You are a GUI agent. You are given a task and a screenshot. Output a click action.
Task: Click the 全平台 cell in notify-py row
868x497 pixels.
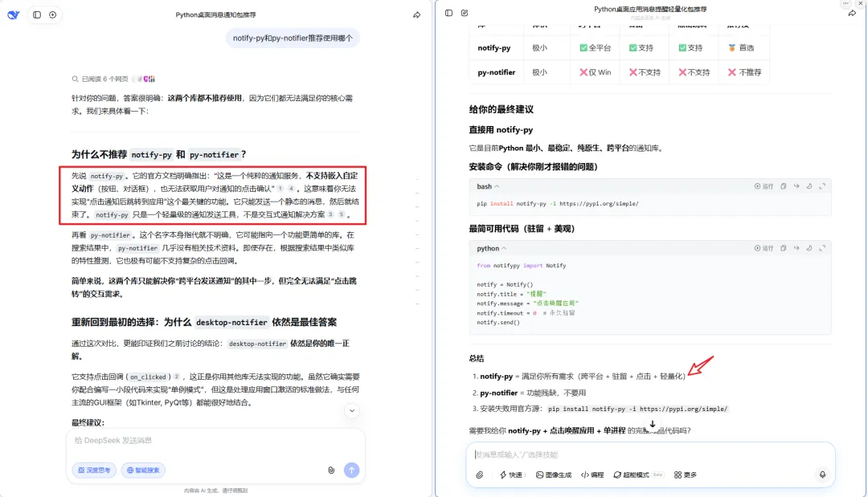595,48
